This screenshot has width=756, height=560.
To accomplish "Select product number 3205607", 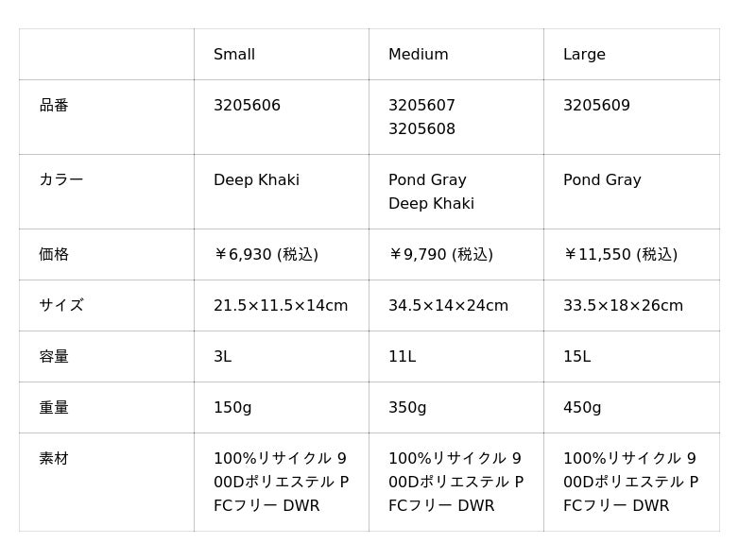I will 421,105.
